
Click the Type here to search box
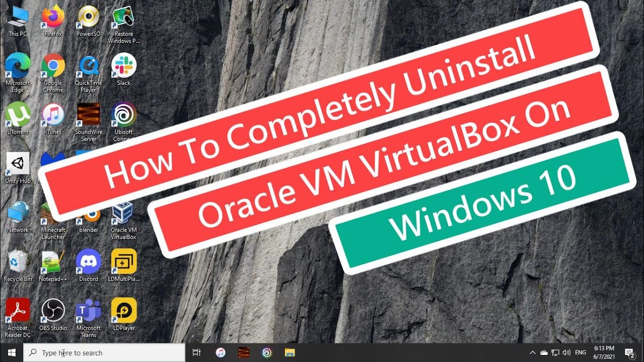[x=104, y=352]
